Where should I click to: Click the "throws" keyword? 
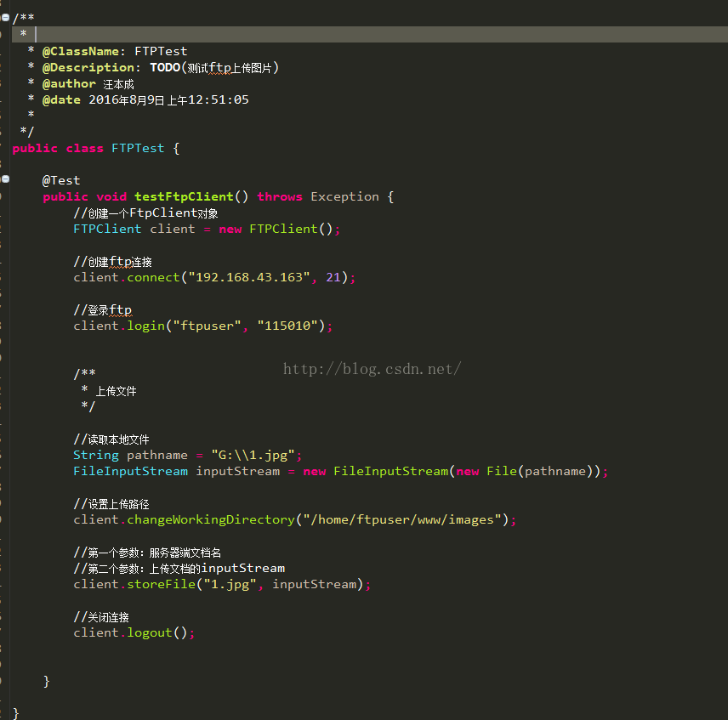[x=280, y=196]
